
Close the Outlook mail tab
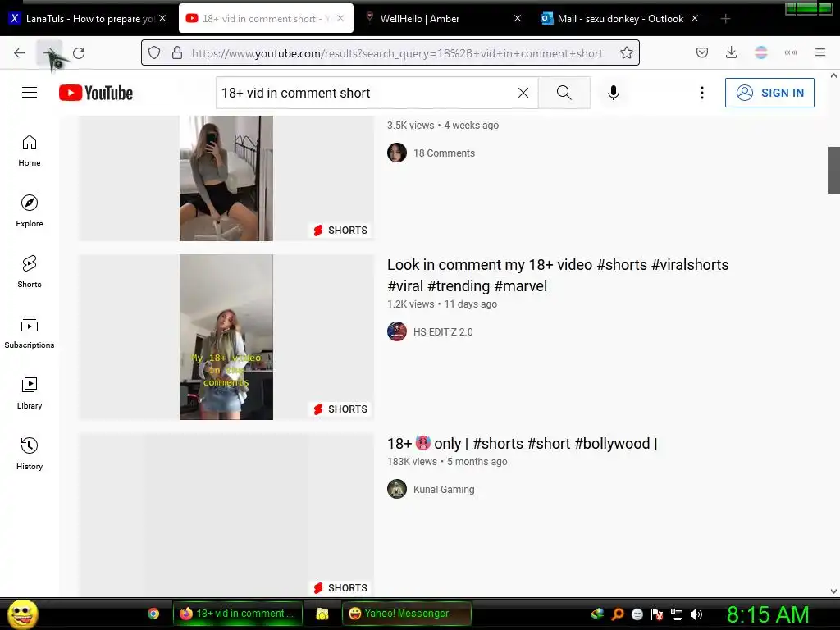[695, 18]
